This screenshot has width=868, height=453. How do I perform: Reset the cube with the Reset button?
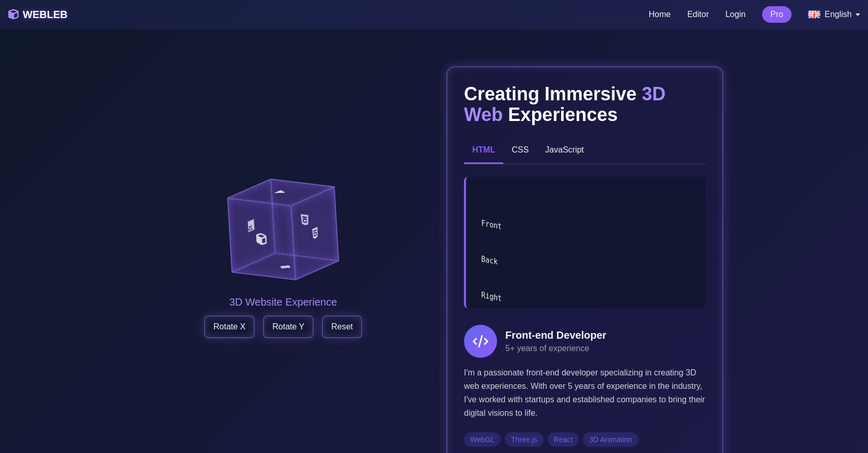pos(342,327)
